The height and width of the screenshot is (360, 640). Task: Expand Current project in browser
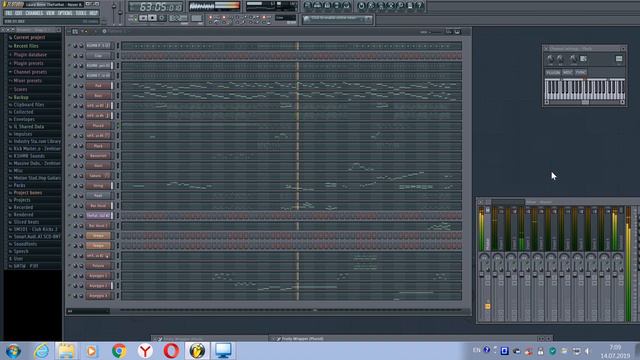click(29, 37)
